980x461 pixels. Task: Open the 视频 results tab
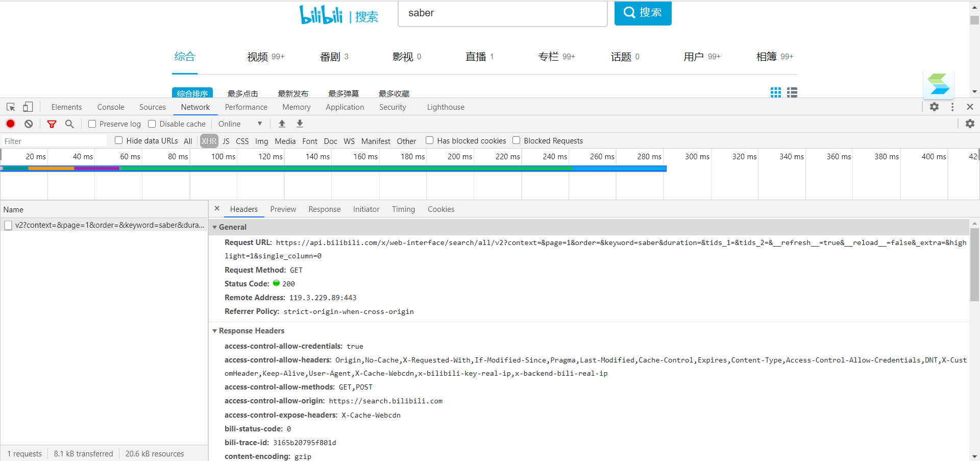pyautogui.click(x=265, y=57)
